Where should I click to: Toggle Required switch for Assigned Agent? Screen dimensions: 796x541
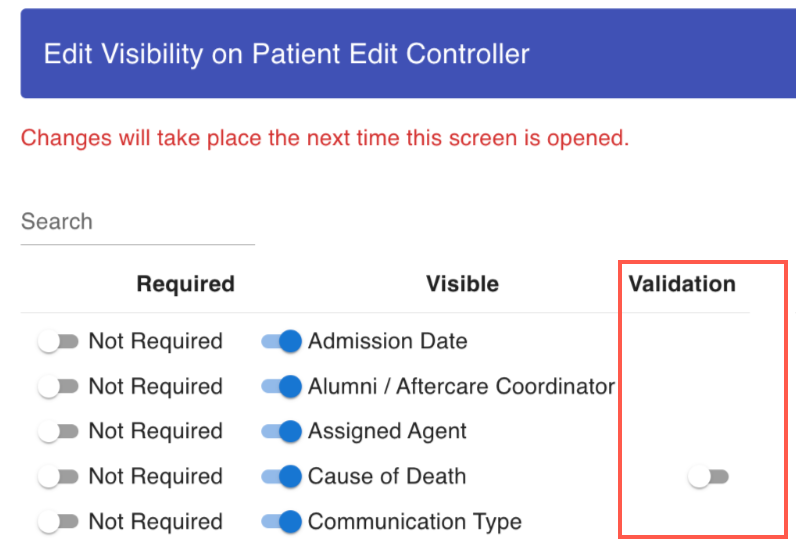pyautogui.click(x=58, y=432)
